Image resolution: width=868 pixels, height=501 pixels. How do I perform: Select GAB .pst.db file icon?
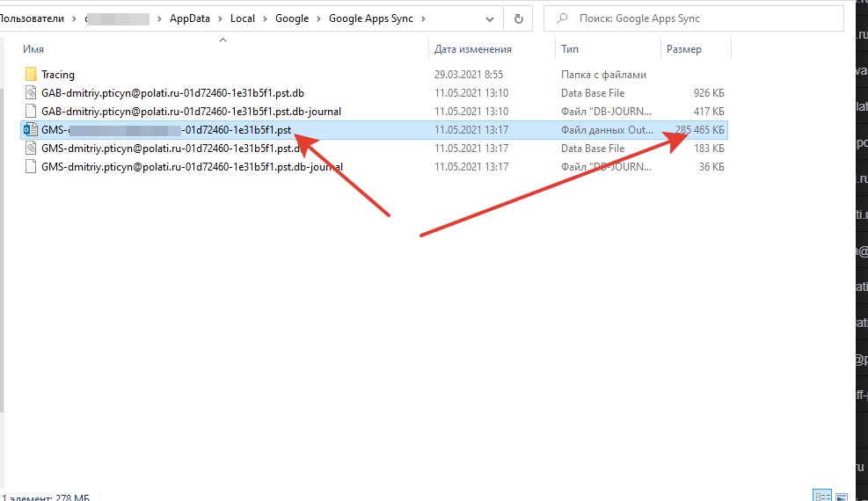[x=31, y=93]
